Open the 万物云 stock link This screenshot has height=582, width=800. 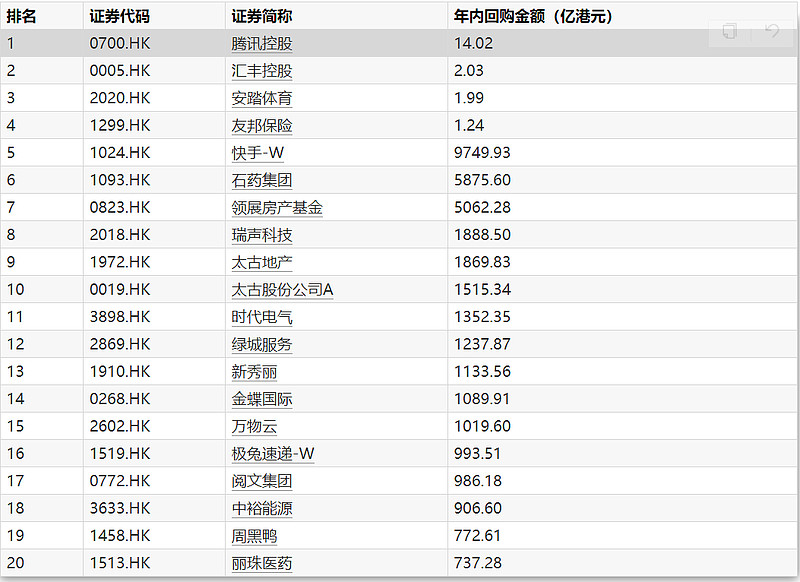click(x=254, y=426)
